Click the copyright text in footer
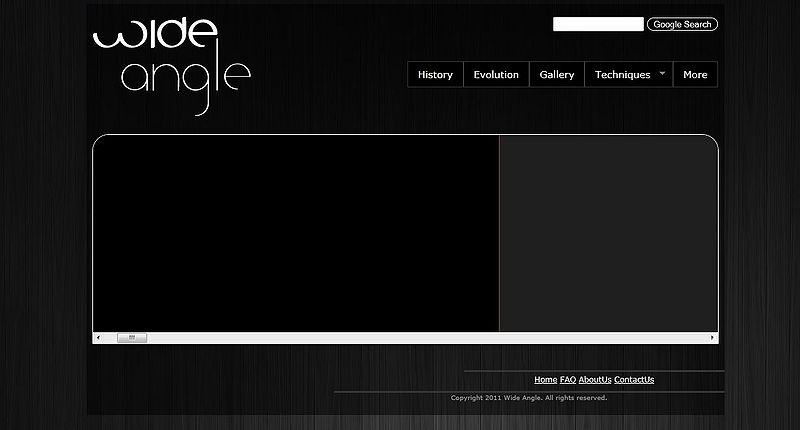Image resolution: width=800 pixels, height=430 pixels. tap(528, 398)
